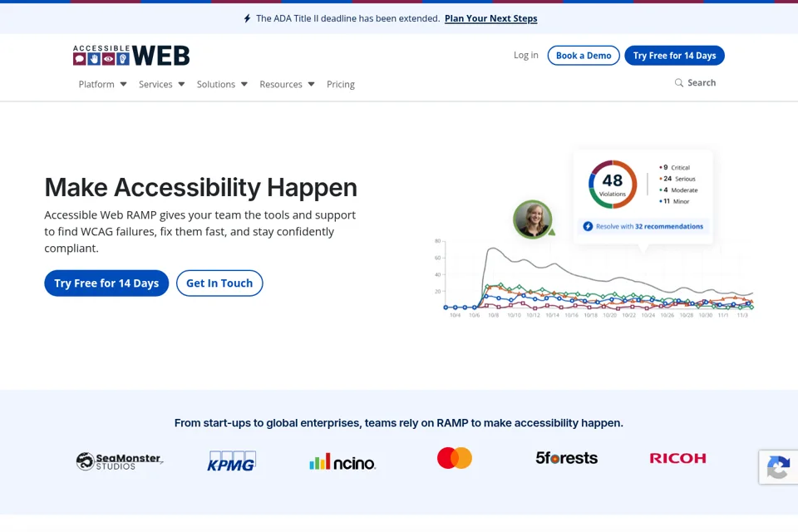Screen dimensions: 798x532
Task: Click the violations trend line chart
Action: [593, 278]
